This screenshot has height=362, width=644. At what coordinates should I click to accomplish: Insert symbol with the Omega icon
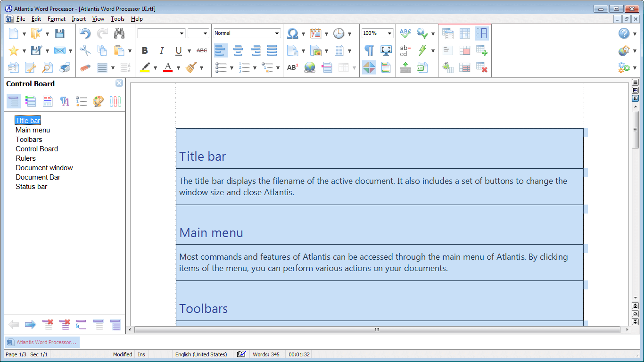293,33
